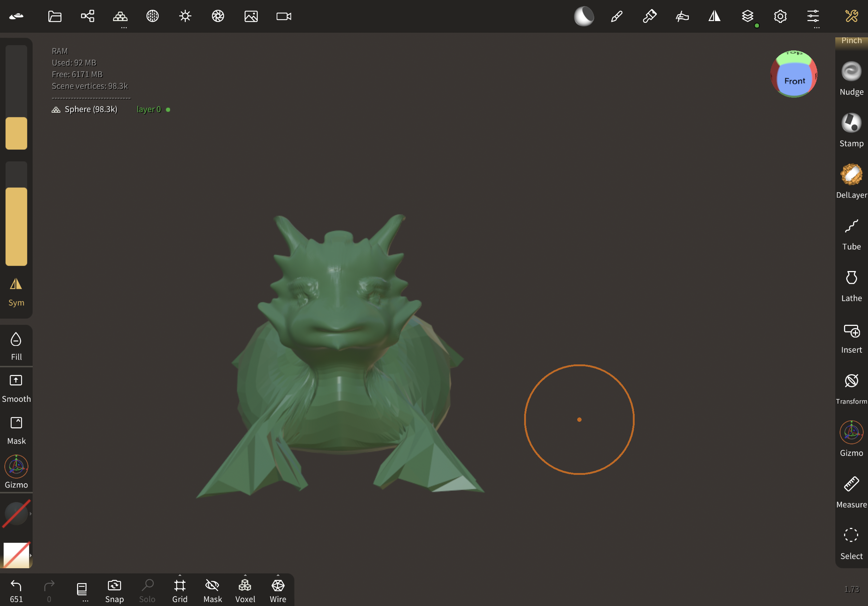Click the Front face of view cube
The height and width of the screenshot is (606, 868).
tap(794, 80)
